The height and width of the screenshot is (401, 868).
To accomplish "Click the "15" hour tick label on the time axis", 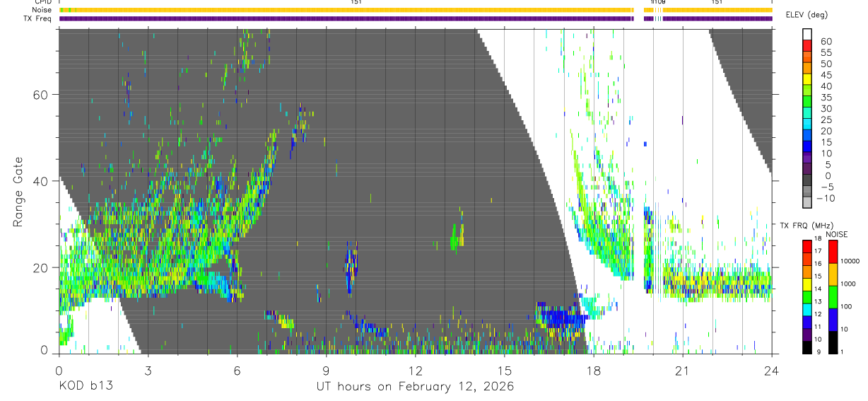I will (504, 370).
